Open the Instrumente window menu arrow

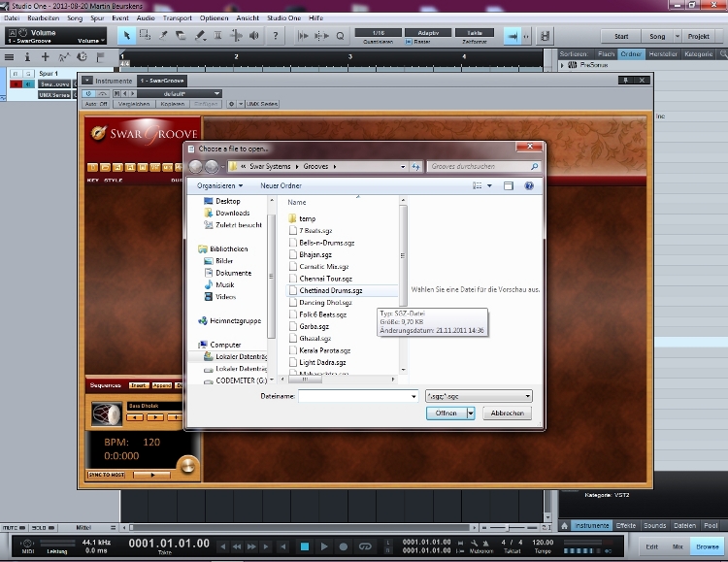click(86, 81)
